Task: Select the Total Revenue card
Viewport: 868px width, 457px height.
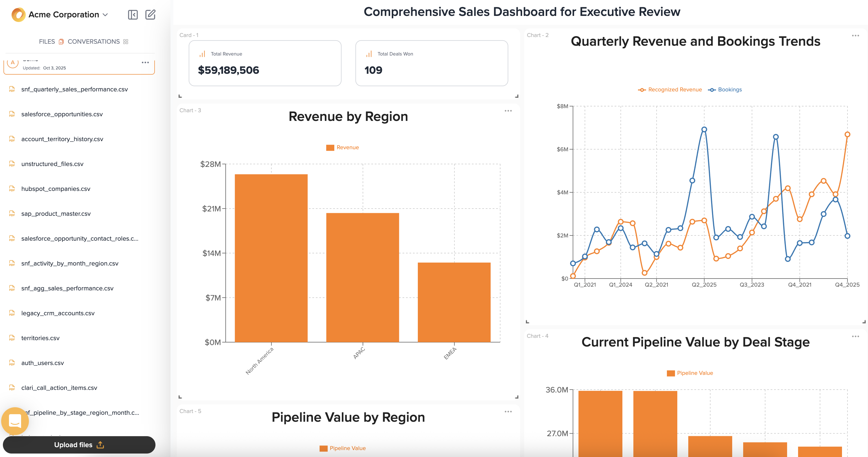Action: [x=265, y=63]
